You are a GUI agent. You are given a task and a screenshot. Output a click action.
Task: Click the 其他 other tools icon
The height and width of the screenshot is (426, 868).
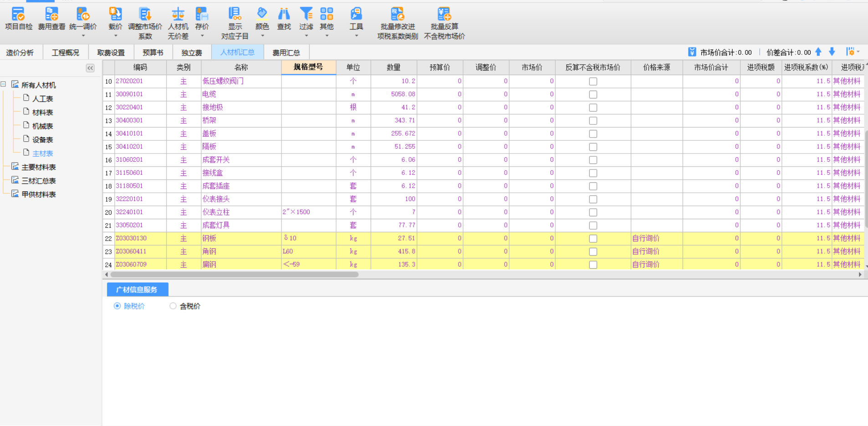click(327, 14)
